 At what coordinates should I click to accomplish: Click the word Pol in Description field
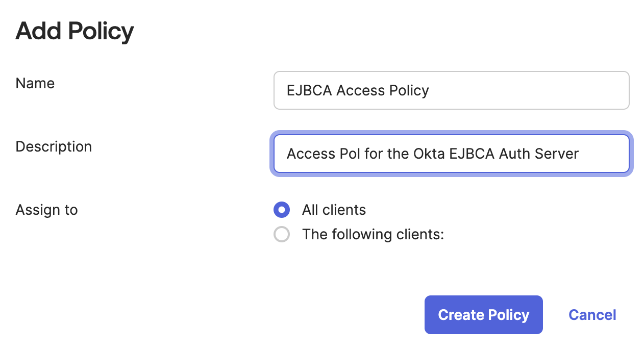point(350,154)
